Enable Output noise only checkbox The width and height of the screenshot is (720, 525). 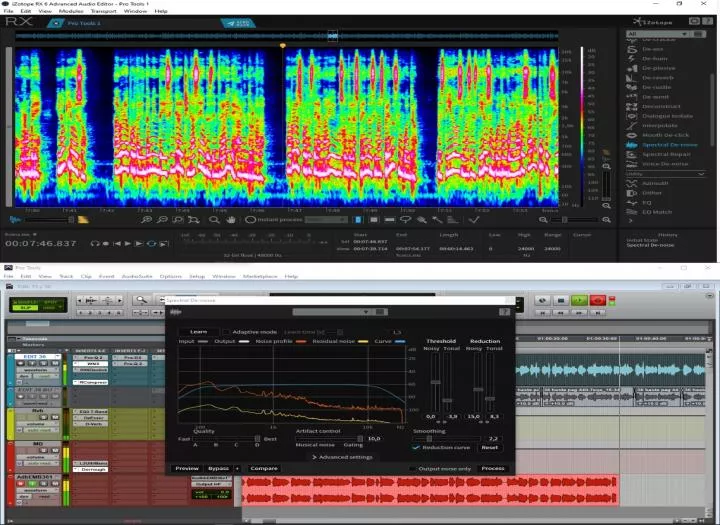412,469
